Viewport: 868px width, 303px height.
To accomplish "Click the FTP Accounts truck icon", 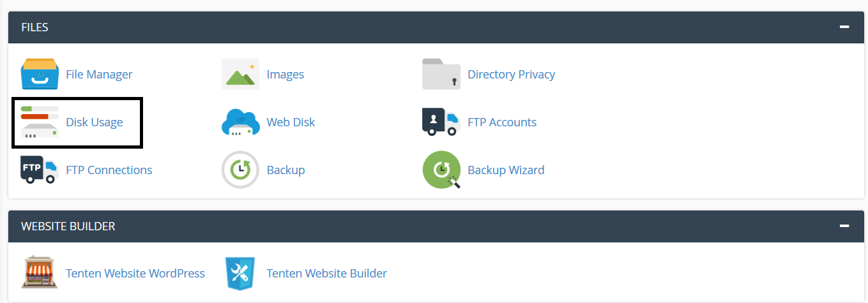I will point(441,122).
